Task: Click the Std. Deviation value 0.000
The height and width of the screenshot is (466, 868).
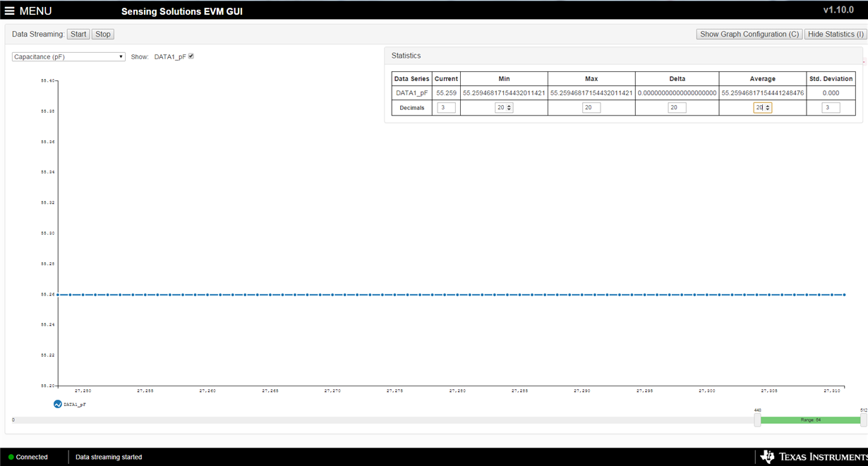Action: [x=831, y=93]
